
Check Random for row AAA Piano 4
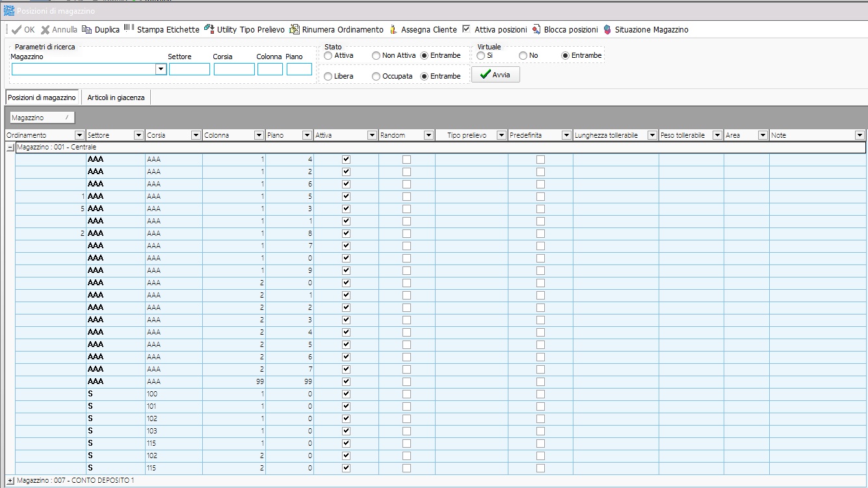point(406,159)
